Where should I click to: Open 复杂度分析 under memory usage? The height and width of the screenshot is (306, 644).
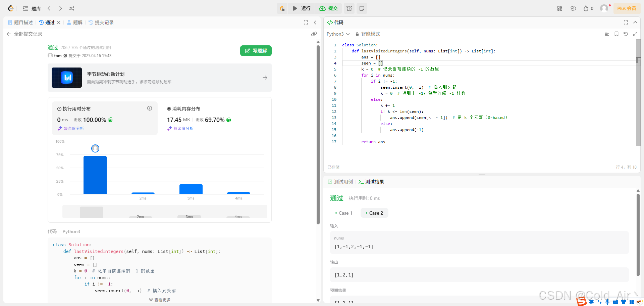180,129
